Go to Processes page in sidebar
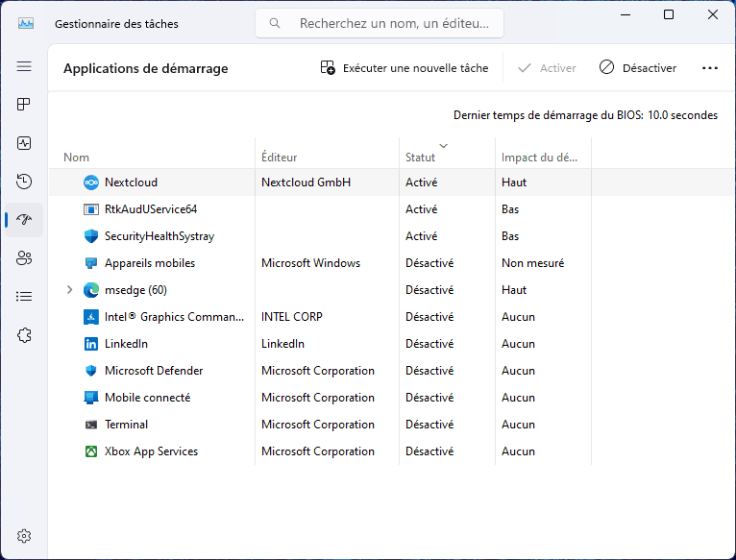This screenshot has width=736, height=560. click(24, 104)
